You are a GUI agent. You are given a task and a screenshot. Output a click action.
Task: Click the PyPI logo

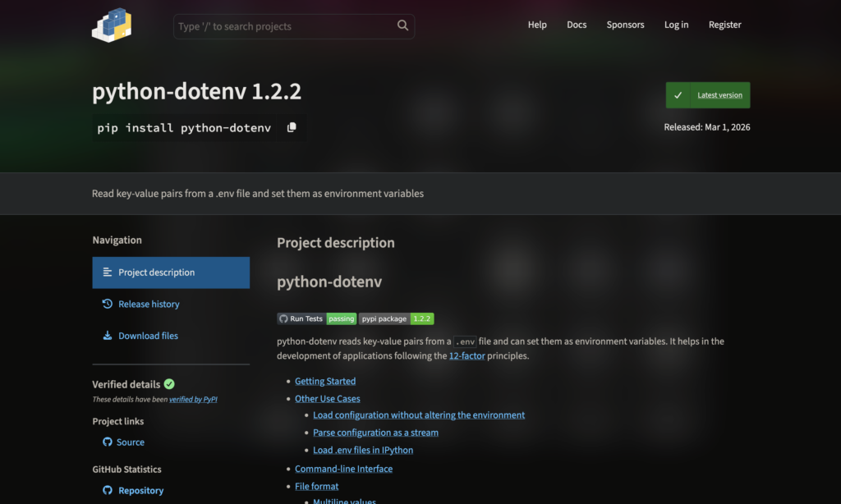(x=112, y=25)
